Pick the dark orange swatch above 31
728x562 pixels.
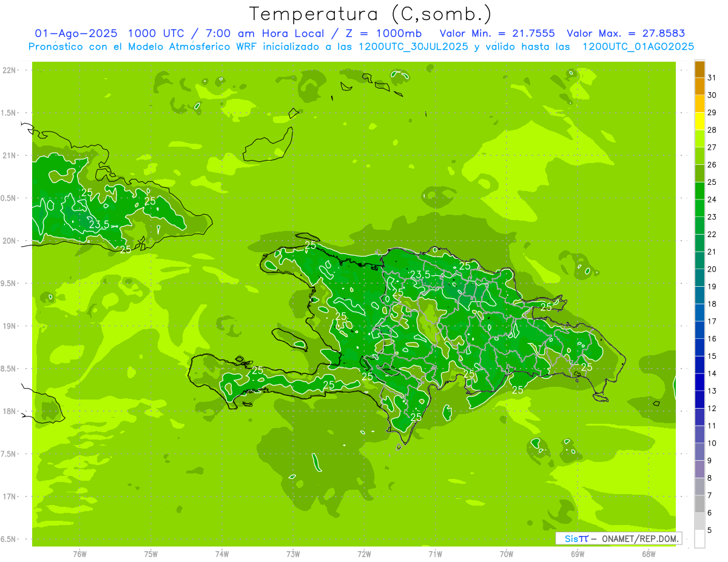click(699, 69)
